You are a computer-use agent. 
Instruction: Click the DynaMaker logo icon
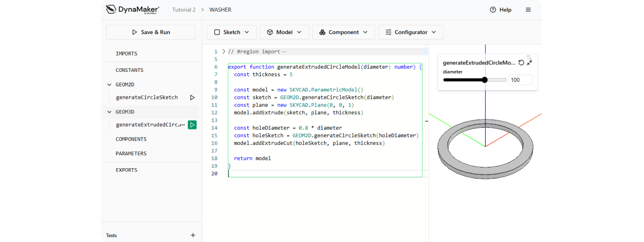click(111, 9)
